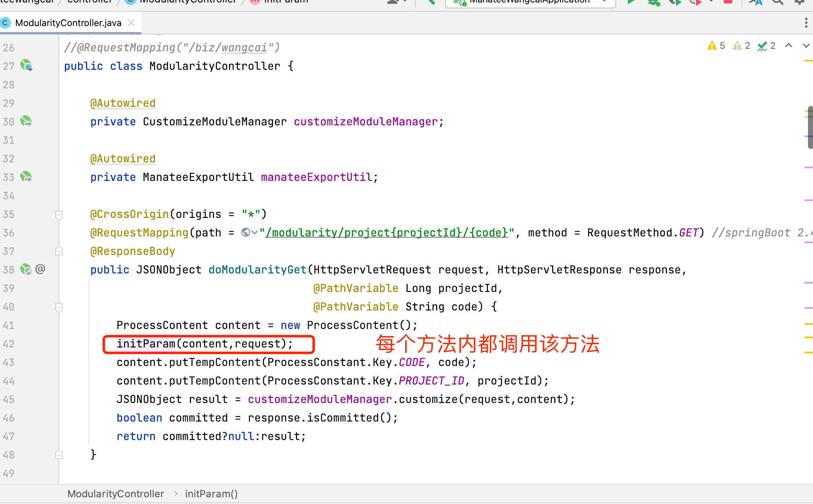This screenshot has width=813, height=504.
Task: Click commented RequestMapping on line 26
Action: point(172,48)
